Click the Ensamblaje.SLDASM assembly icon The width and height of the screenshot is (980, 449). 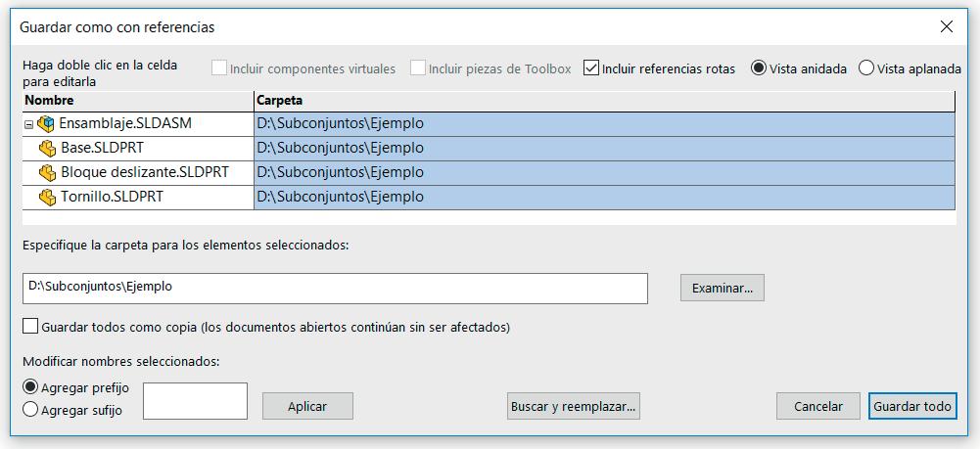46,124
